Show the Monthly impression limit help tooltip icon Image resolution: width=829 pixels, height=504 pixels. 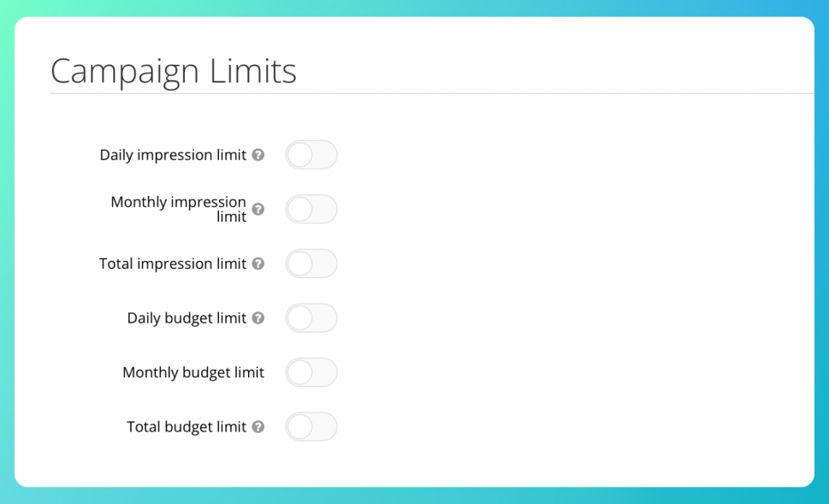pos(258,210)
